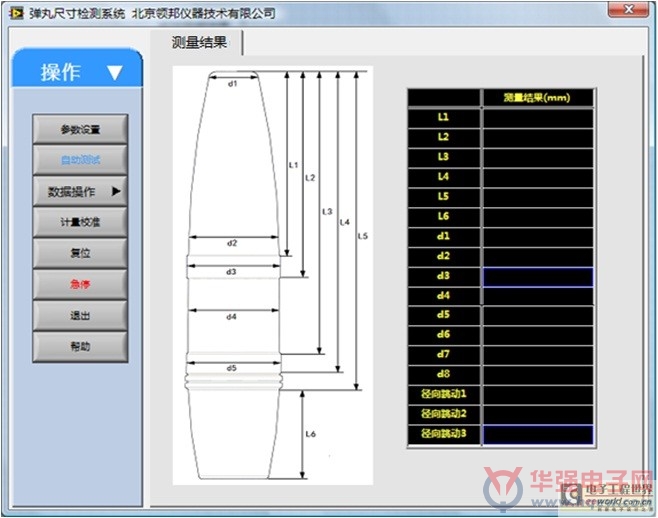Image resolution: width=658 pixels, height=518 pixels.
Task: Click the d2 row label in table
Action: click(444, 256)
